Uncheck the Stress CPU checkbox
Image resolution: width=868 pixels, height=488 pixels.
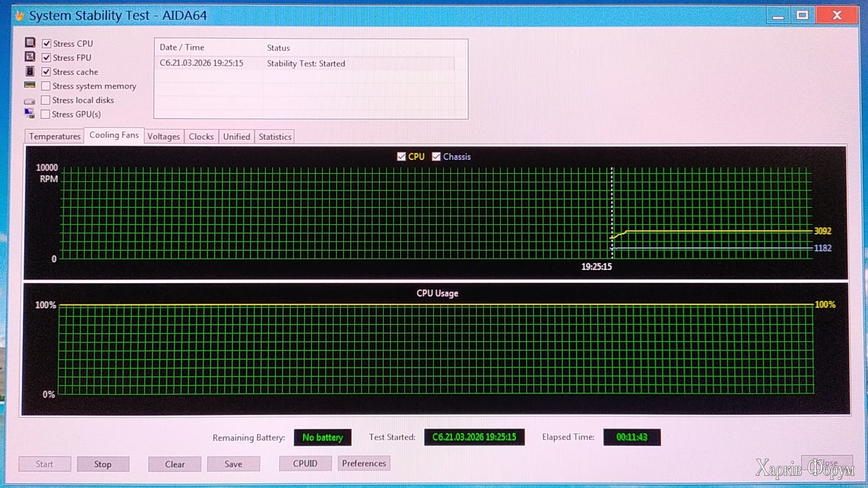pyautogui.click(x=46, y=43)
